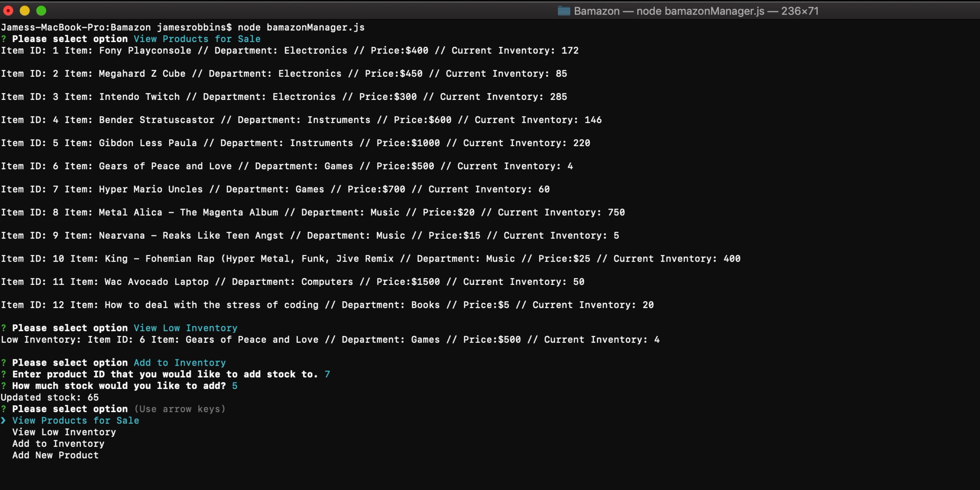Click the Item ID: 11 Wac Avocado Laptop row
Image resolution: width=980 pixels, height=490 pixels.
click(x=293, y=282)
